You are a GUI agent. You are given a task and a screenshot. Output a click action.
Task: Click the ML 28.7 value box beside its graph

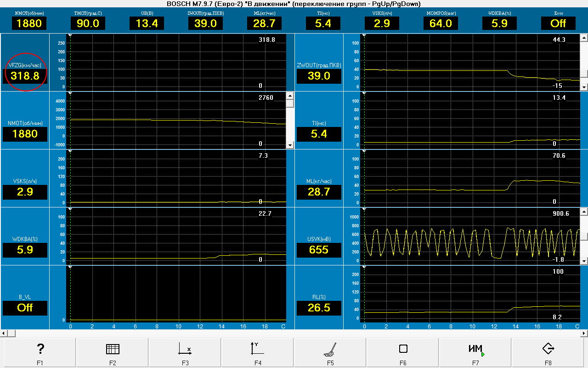pos(319,192)
